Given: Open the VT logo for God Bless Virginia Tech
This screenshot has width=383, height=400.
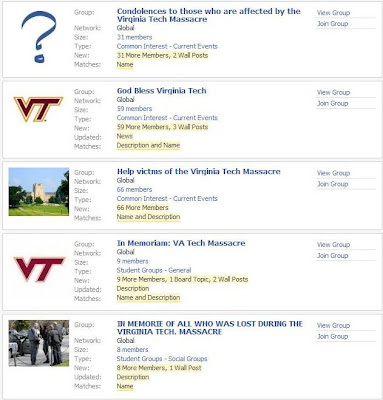Looking at the screenshot, I should click(38, 109).
